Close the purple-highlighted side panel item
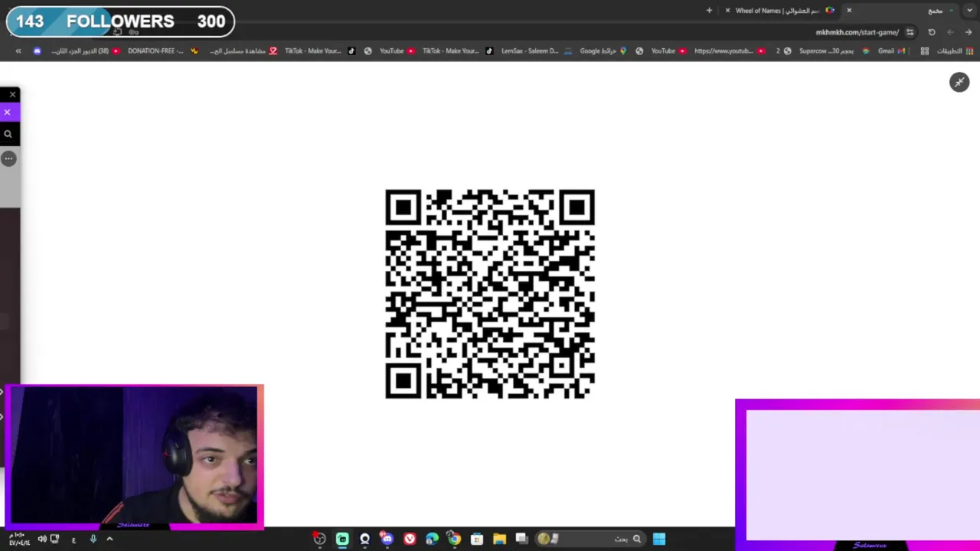 pos(7,112)
